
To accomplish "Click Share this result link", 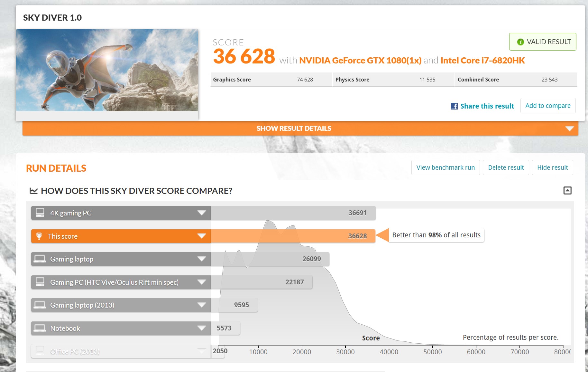I will coord(487,106).
